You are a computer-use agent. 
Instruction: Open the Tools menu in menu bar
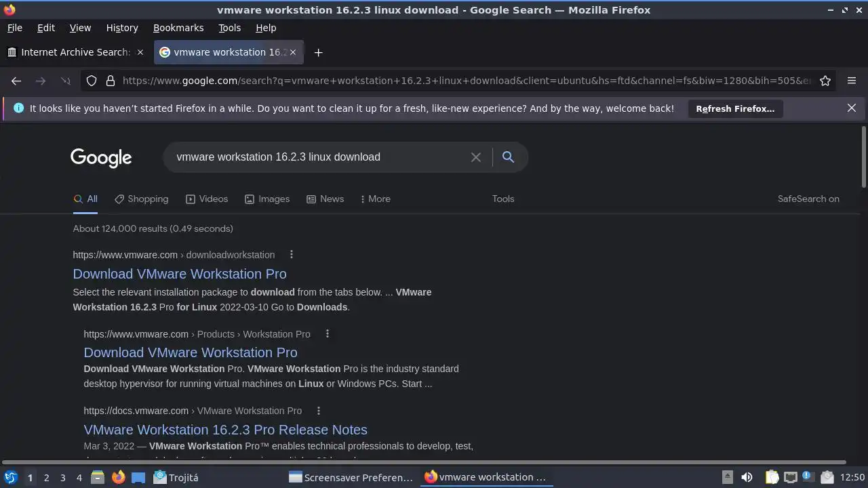(229, 28)
